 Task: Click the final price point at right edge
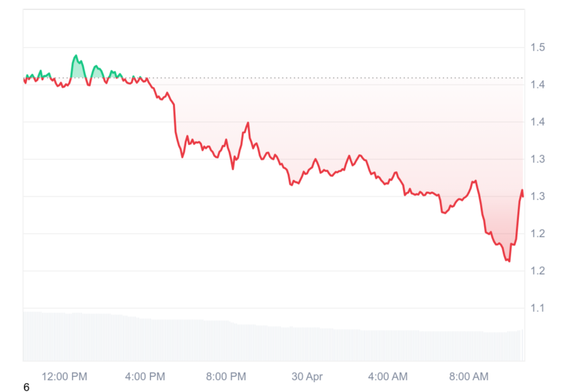coord(522,194)
